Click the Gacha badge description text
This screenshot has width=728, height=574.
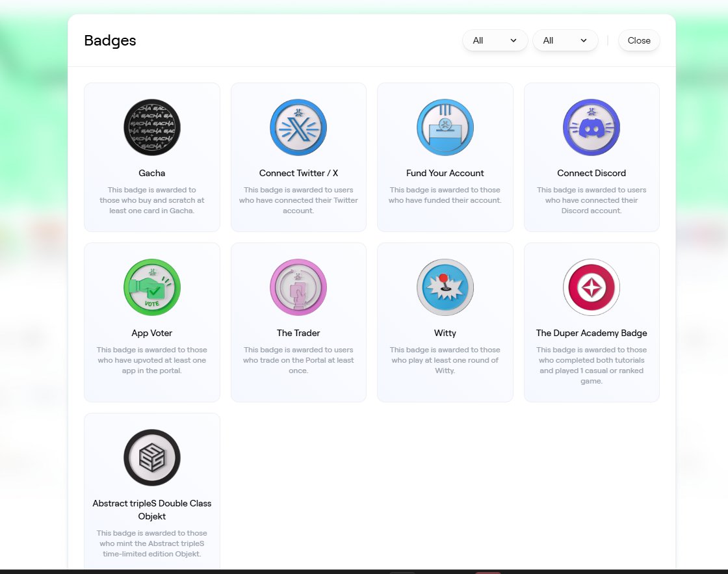152,200
